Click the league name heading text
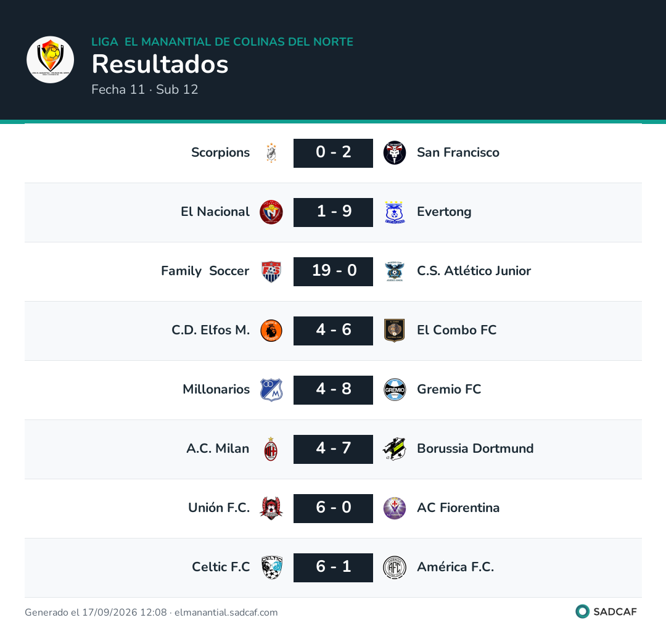This screenshot has width=666, height=644. coord(222,41)
